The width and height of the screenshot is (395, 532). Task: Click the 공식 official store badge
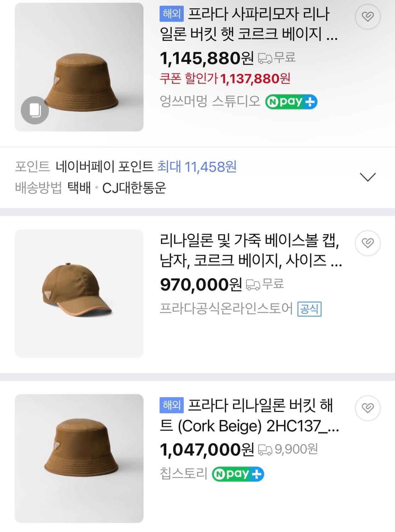309,309
